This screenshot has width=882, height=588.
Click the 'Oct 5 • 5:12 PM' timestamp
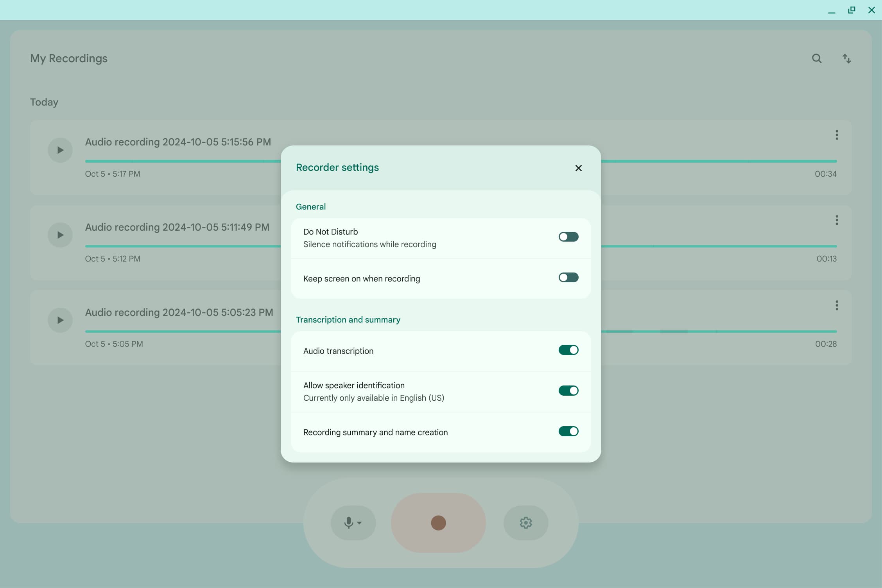[x=113, y=259]
